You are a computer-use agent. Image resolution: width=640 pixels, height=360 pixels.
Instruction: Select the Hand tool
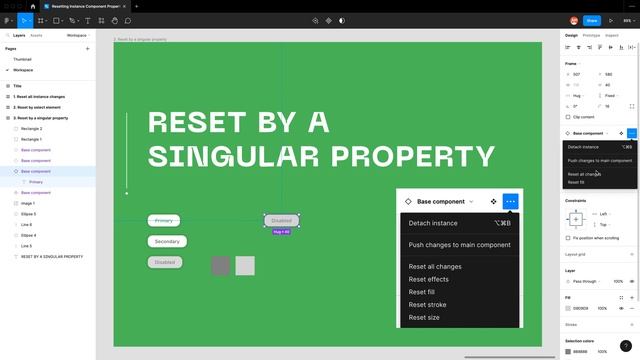[115, 20]
